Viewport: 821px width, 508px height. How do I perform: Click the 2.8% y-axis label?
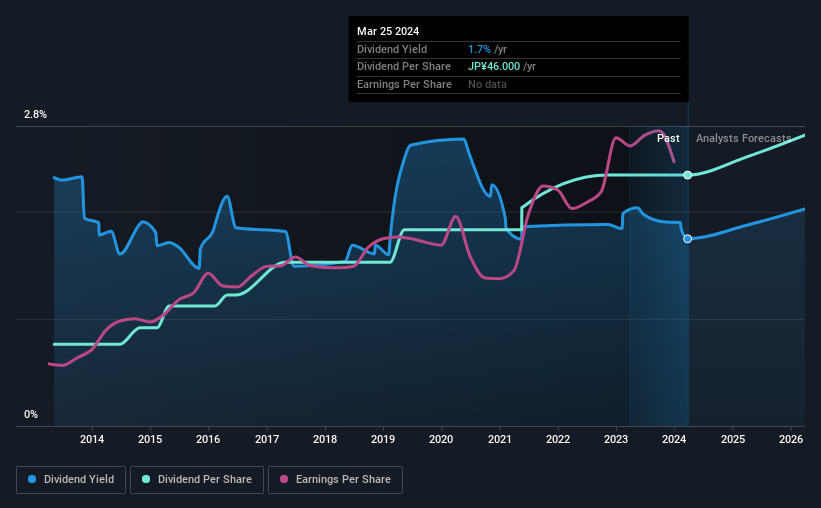[x=35, y=115]
